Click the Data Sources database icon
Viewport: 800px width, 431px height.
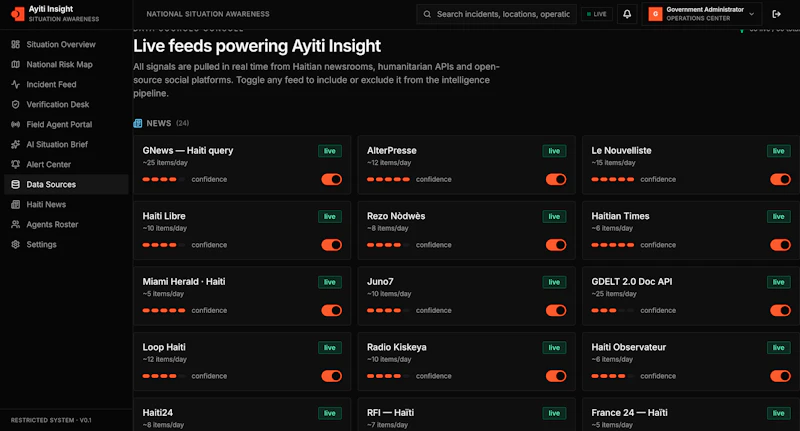coord(16,184)
